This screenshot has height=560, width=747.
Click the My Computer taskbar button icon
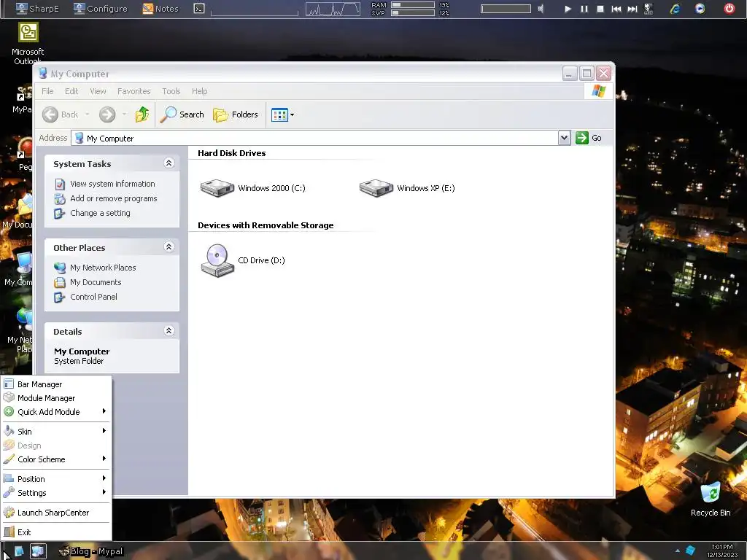tap(38, 551)
